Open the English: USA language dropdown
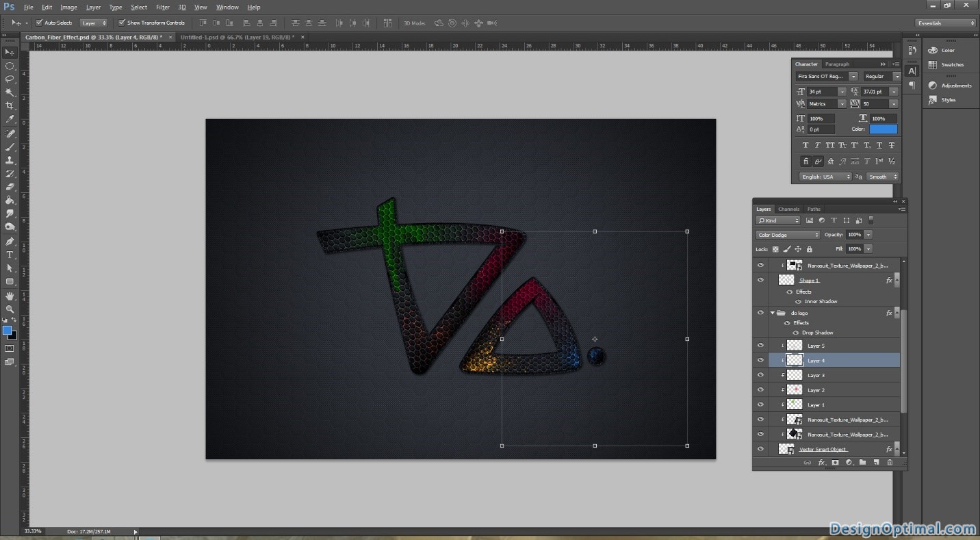The width and height of the screenshot is (980, 540). click(825, 177)
